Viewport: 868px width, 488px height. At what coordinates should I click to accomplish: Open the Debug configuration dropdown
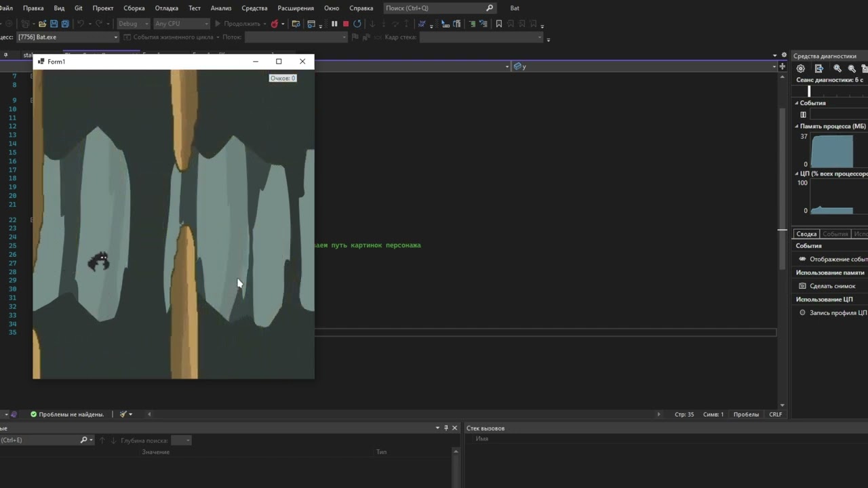(133, 24)
